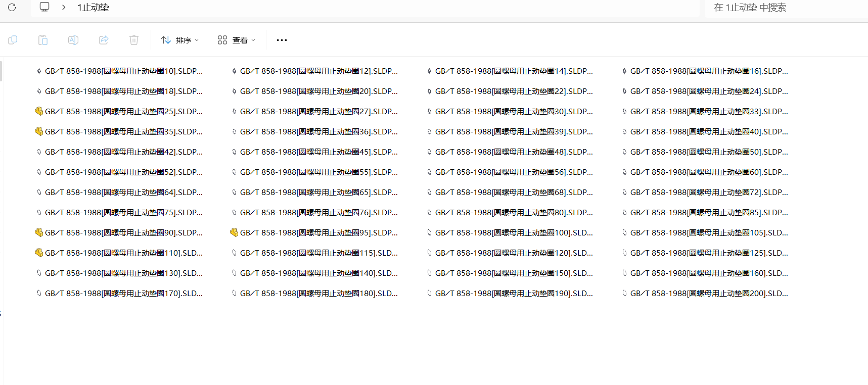Select file name 圆螺母用止动垫圈160
Image resolution: width=868 pixels, height=385 pixels.
pos(709,273)
